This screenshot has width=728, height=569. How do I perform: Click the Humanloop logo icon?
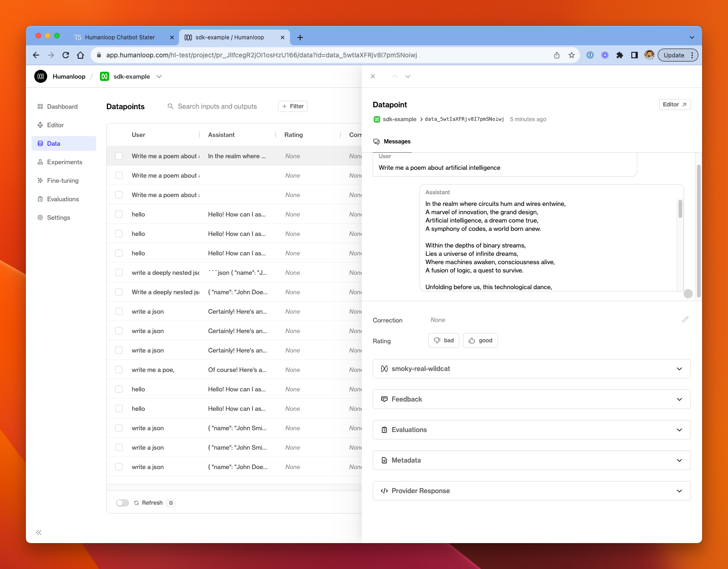click(x=41, y=76)
